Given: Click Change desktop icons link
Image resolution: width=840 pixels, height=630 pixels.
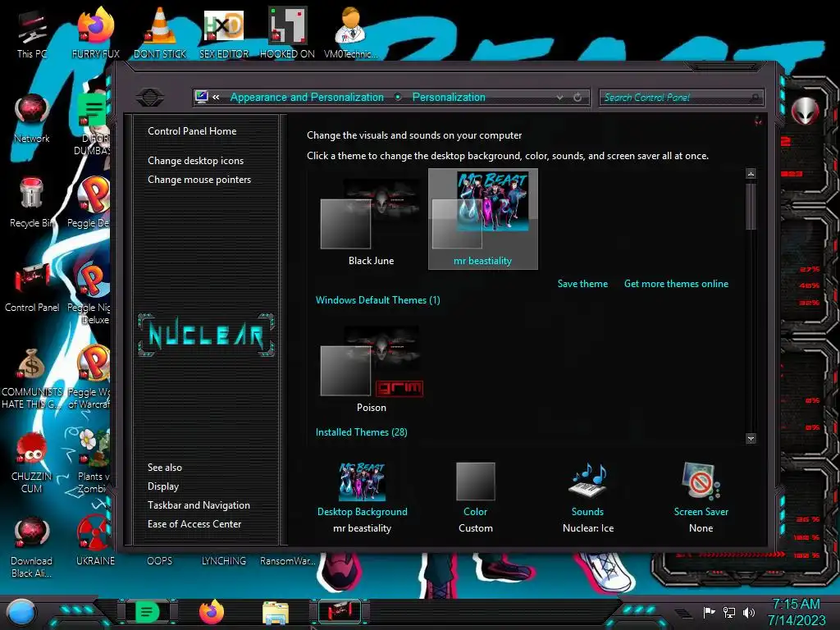Looking at the screenshot, I should point(195,160).
